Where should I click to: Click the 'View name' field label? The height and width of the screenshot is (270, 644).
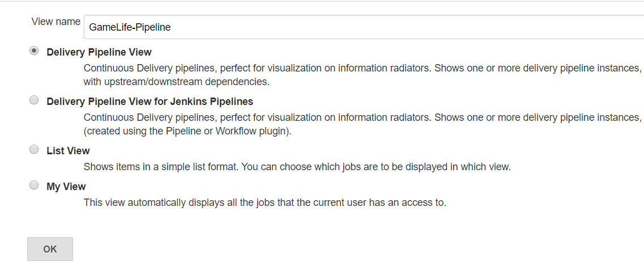[x=56, y=22]
